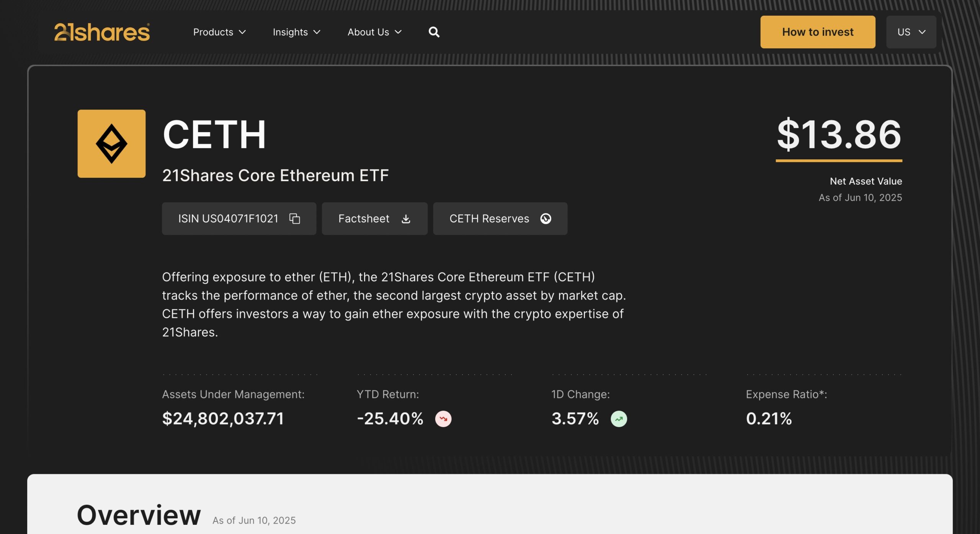The width and height of the screenshot is (980, 534).
Task: Click the ISIN US04071F1021 button
Action: [239, 218]
